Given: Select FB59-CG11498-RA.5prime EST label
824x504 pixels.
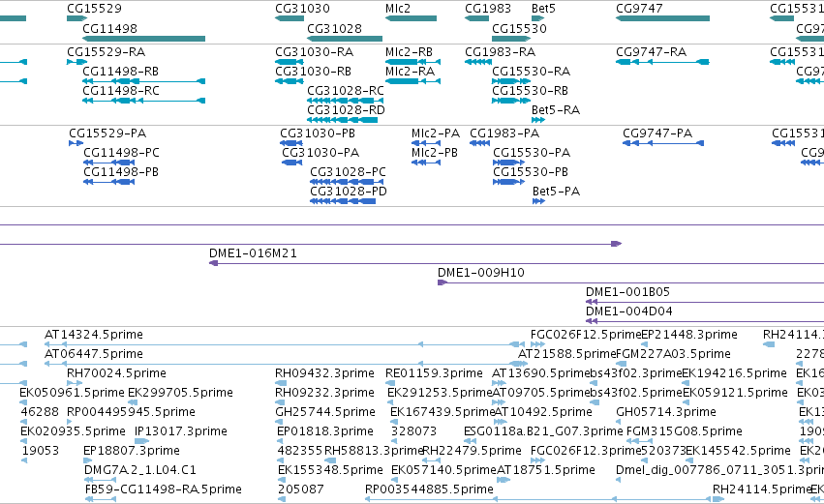Looking at the screenshot, I should coord(164,489).
